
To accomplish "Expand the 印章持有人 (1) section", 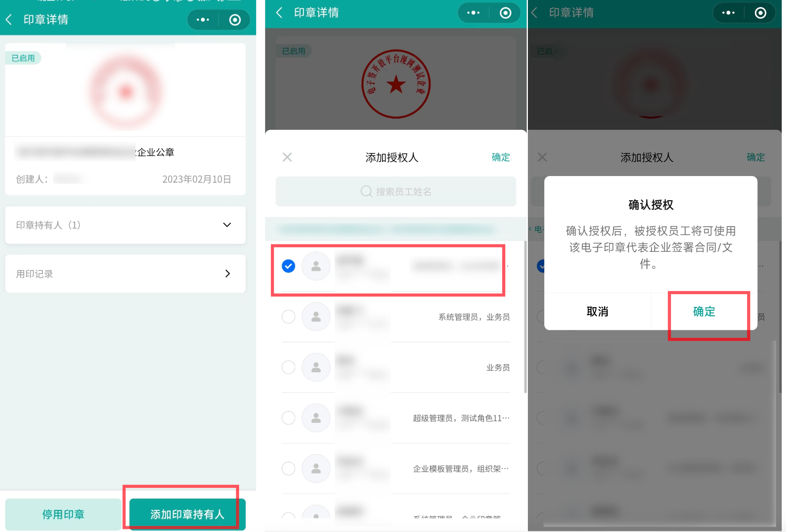I will [x=227, y=225].
